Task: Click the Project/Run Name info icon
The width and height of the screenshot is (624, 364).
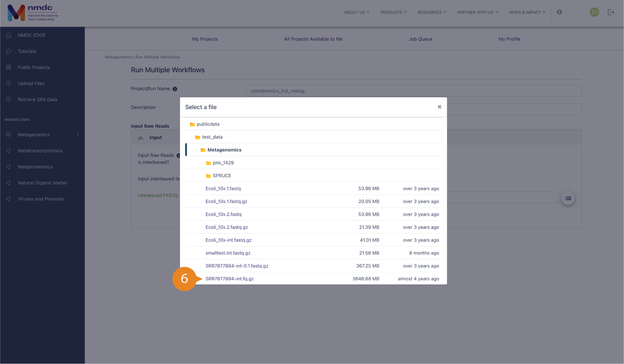Action: [x=175, y=89]
